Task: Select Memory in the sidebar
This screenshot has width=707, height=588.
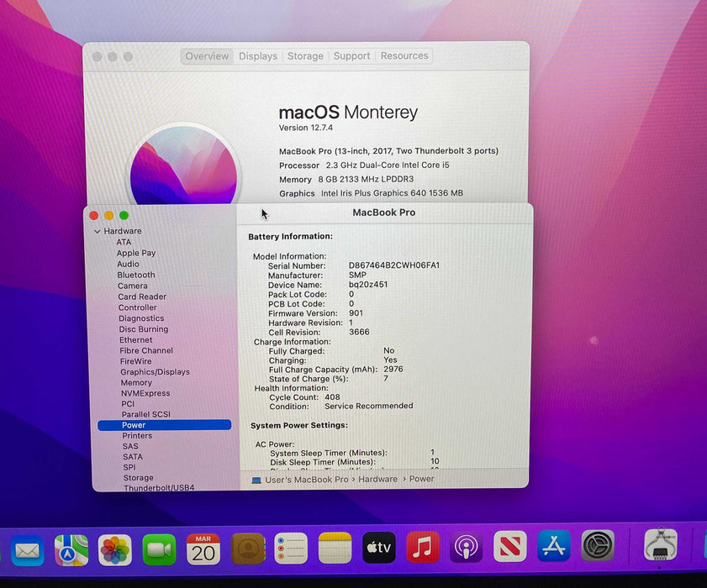Action: (136, 382)
